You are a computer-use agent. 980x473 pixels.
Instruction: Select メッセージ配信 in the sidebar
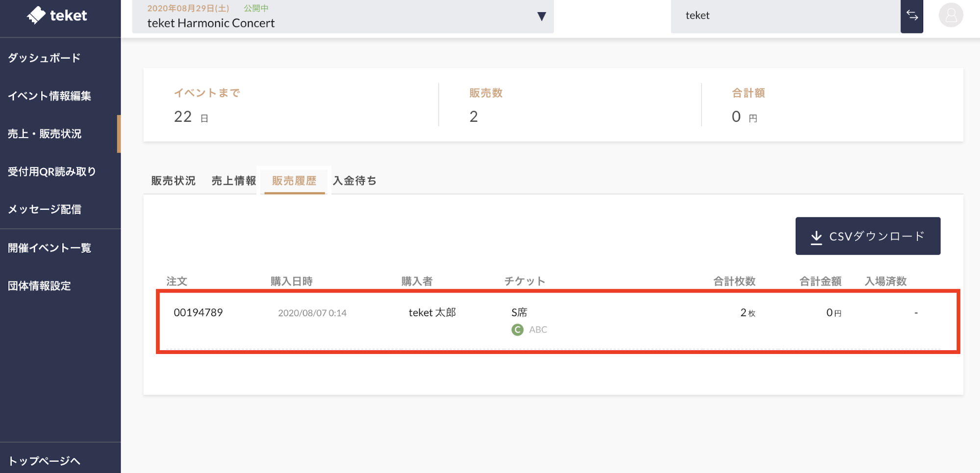(45, 210)
